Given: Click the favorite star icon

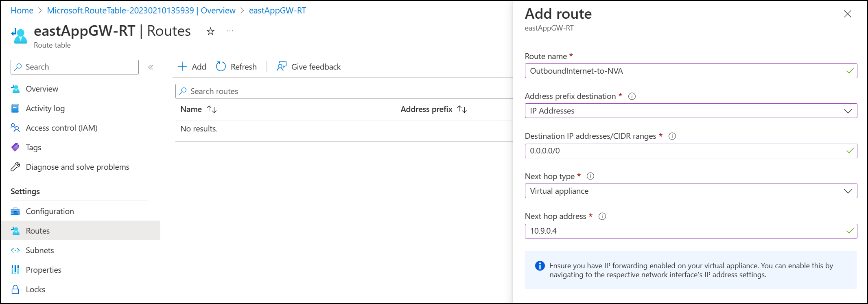Looking at the screenshot, I should [x=210, y=31].
